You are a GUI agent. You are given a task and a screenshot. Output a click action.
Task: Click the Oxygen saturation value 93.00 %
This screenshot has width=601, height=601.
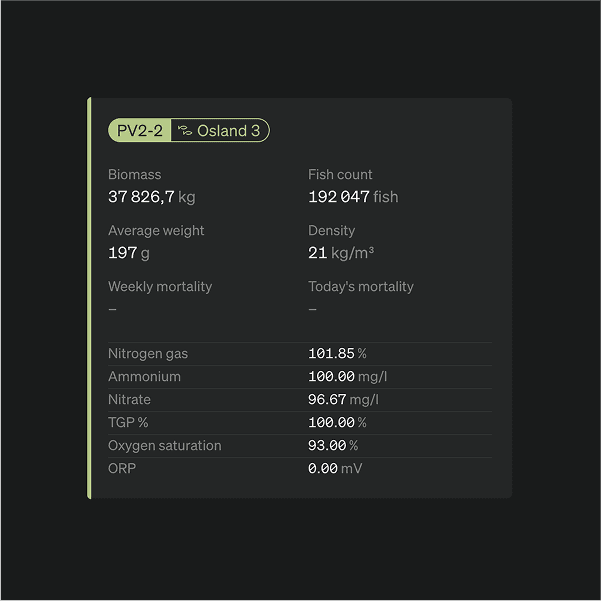tap(333, 446)
